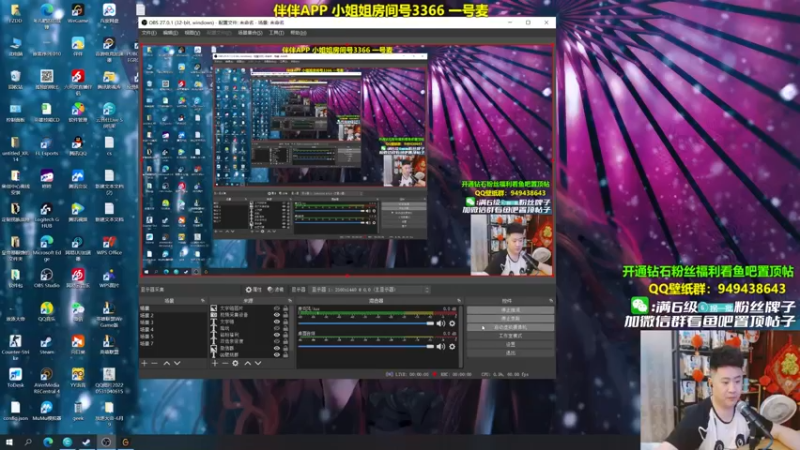Click 属性 properties button above docks
800x450 pixels.
coord(254,290)
